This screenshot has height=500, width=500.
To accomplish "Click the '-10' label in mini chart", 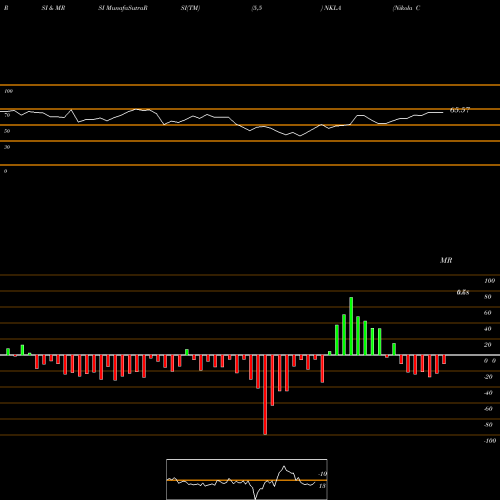I will 322,474.
